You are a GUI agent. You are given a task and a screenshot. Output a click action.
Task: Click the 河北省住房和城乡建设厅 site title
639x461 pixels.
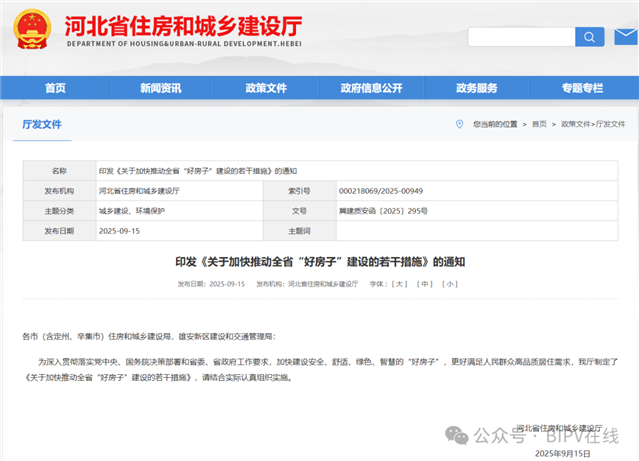[x=182, y=24]
